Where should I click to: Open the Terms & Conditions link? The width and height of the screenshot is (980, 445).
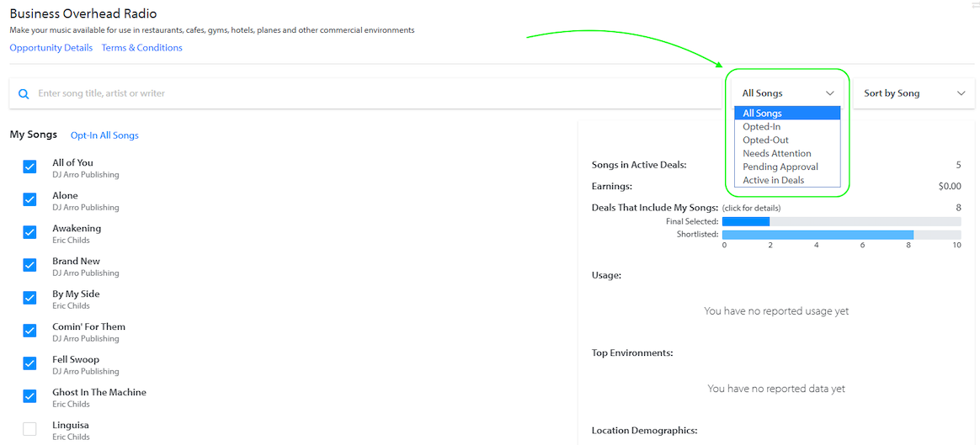point(142,47)
